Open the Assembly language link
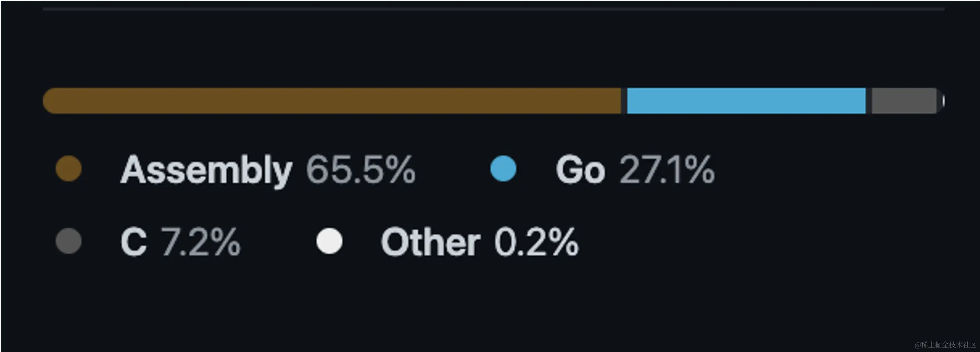980x352 pixels. 206,170
